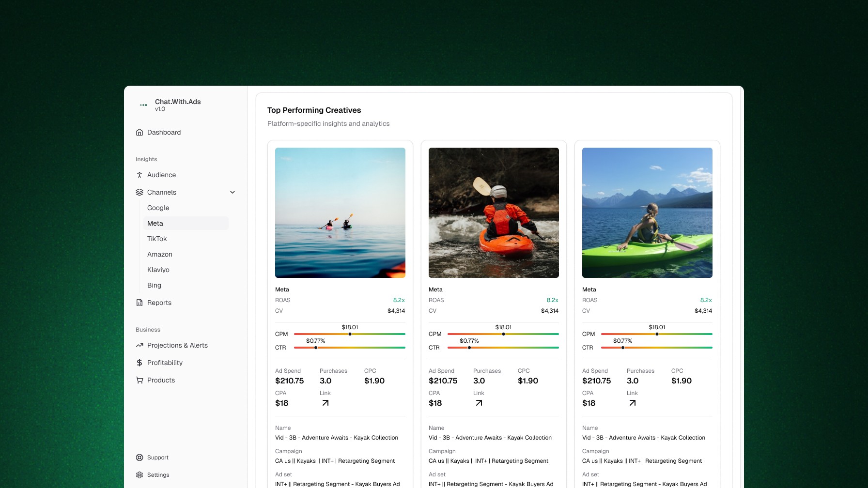Click the second card's campaign name text
868x488 pixels.
click(x=489, y=461)
